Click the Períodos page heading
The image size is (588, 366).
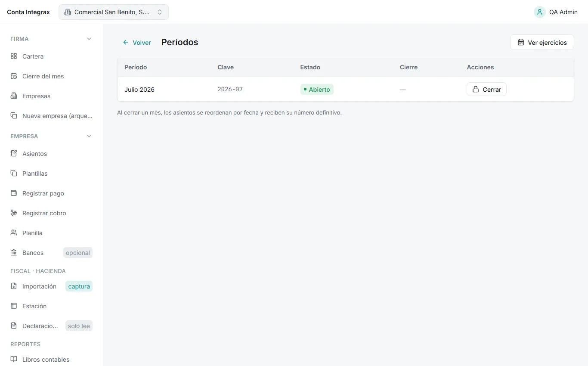[180, 42]
